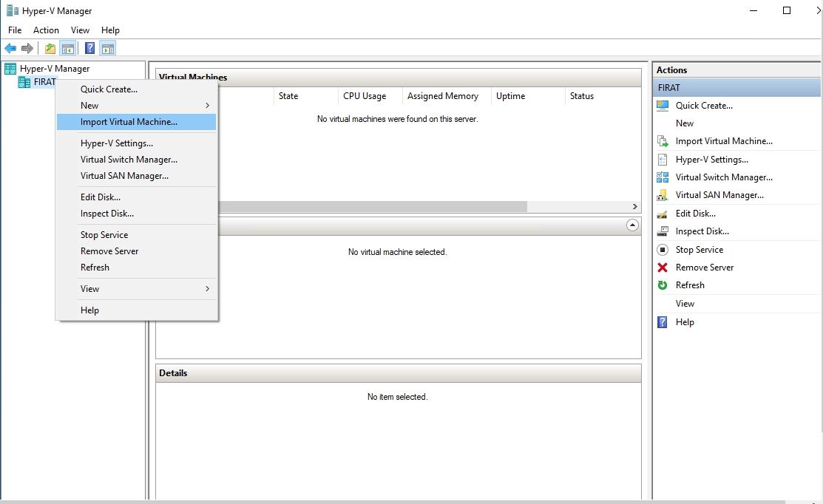Open the View menu in menu bar
The height and width of the screenshot is (504, 823).
[x=81, y=30]
